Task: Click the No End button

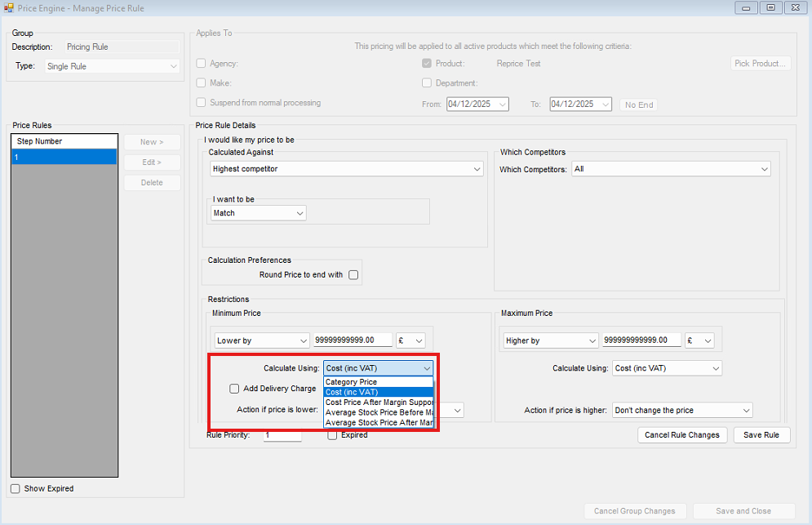Action: click(x=639, y=105)
